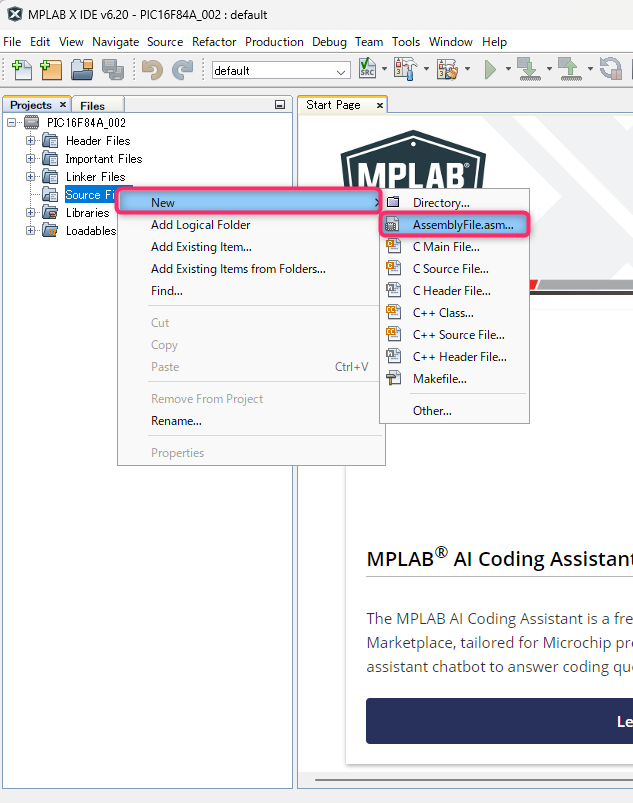Open the Production menu
The width and height of the screenshot is (633, 803).
[274, 41]
